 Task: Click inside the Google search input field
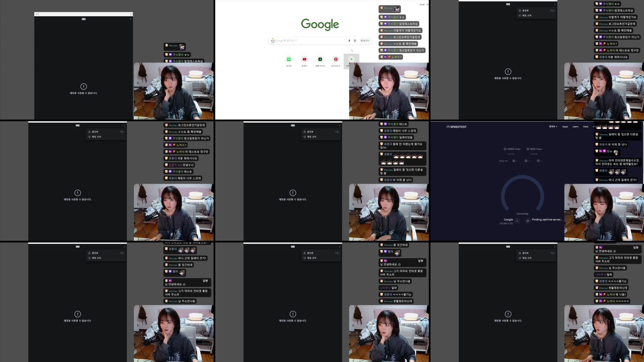pyautogui.click(x=309, y=40)
